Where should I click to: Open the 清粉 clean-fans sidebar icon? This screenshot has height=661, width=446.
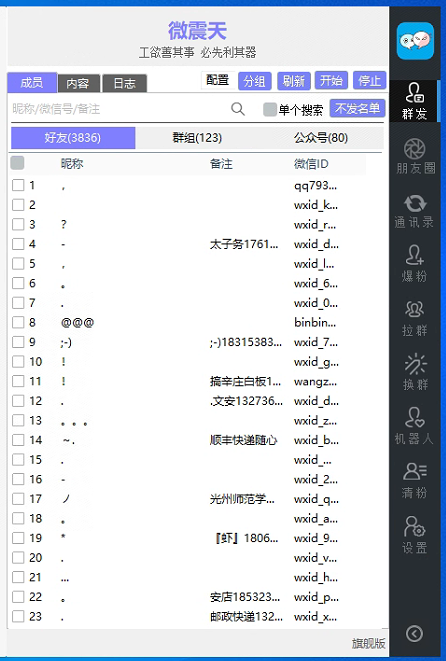[x=415, y=480]
